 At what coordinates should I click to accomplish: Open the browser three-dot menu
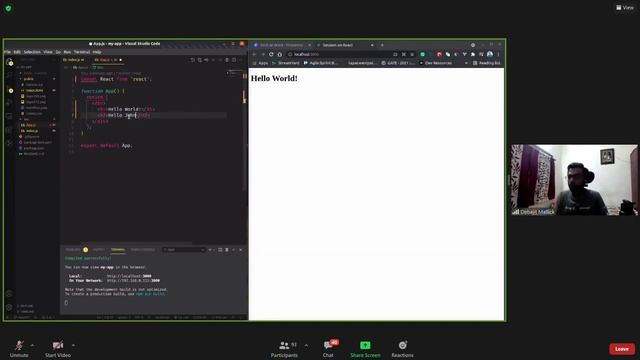[498, 54]
